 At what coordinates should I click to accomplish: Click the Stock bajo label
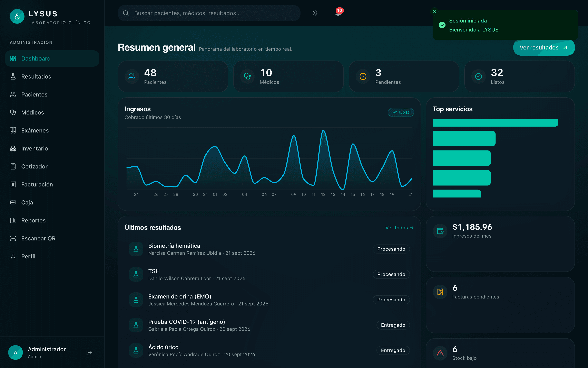click(x=464, y=358)
